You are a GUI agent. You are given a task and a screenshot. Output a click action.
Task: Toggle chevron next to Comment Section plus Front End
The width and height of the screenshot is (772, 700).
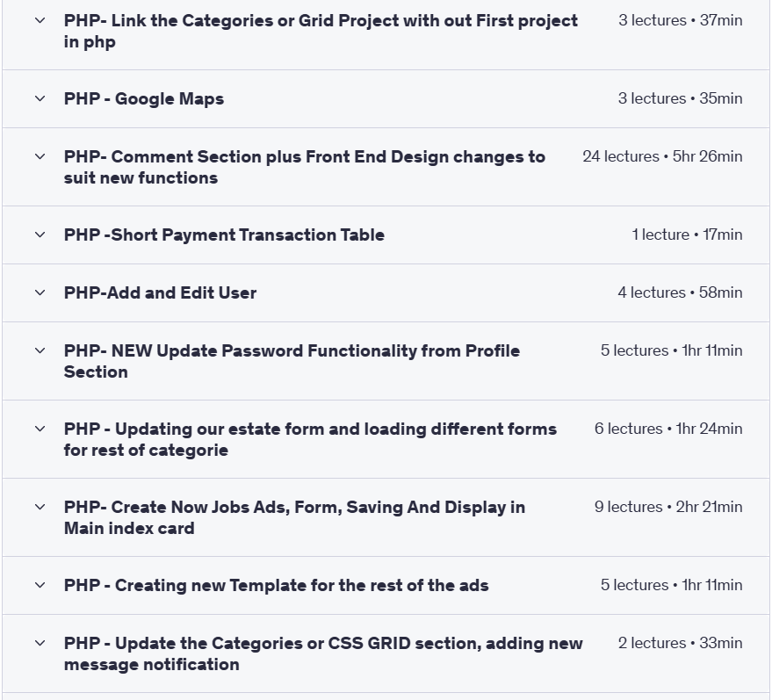coord(40,156)
